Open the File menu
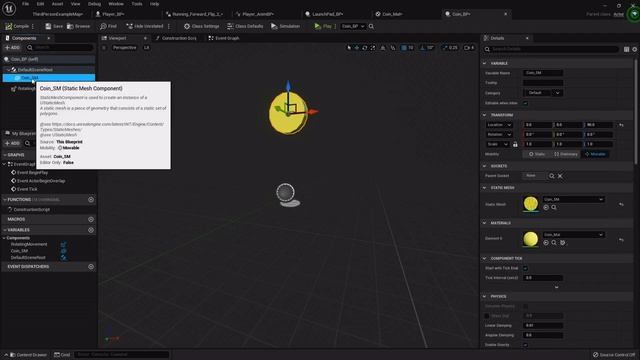The image size is (640, 360). 25,4
